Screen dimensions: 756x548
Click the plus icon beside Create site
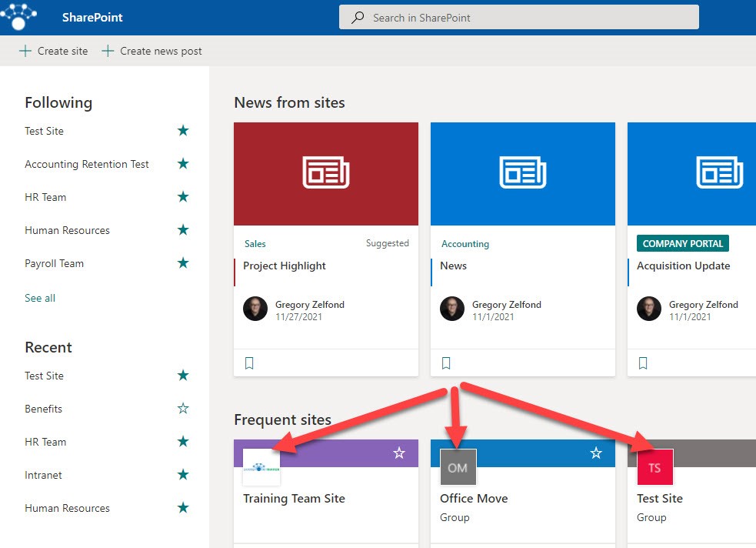(x=25, y=51)
